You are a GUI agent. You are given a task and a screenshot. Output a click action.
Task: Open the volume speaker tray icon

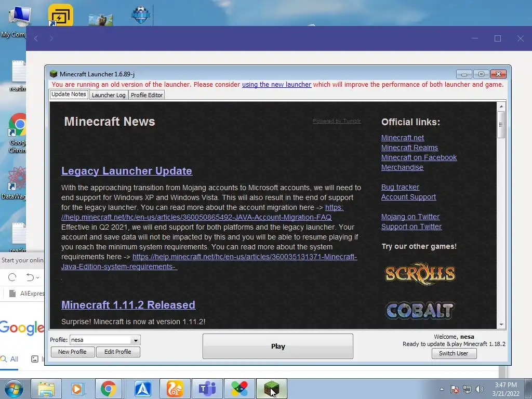click(x=480, y=389)
